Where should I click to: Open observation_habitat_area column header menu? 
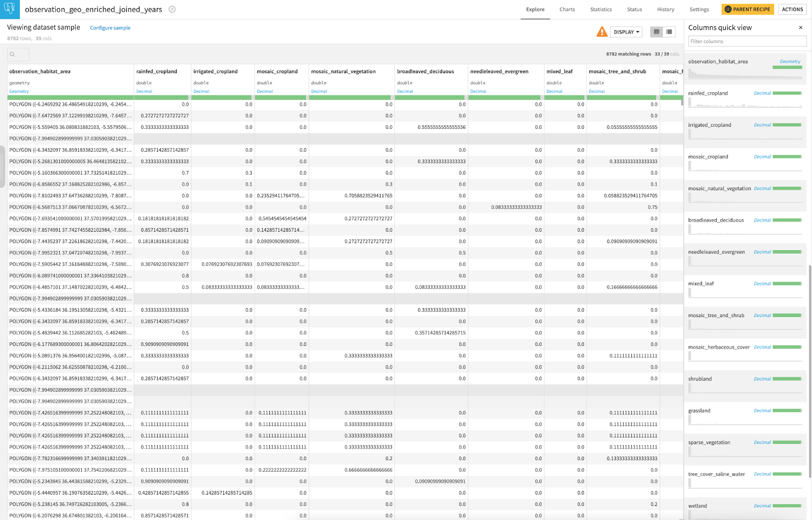click(x=40, y=72)
